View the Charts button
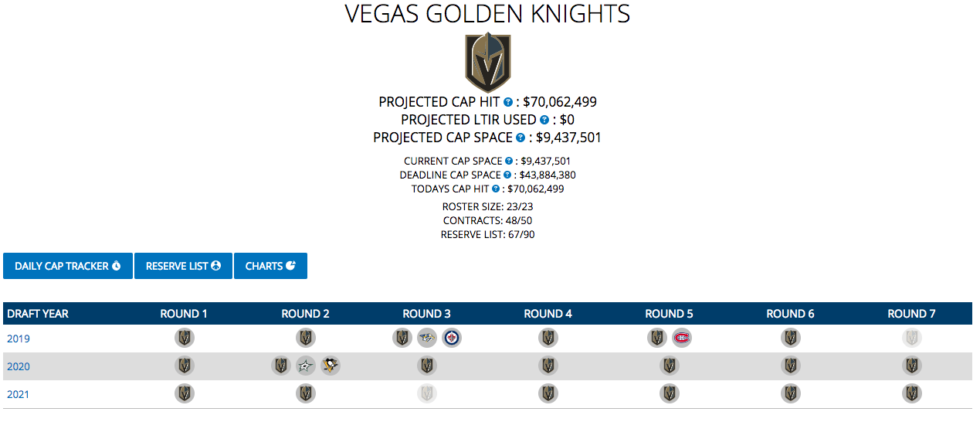Screen dimensions: 980x422 click(x=270, y=266)
